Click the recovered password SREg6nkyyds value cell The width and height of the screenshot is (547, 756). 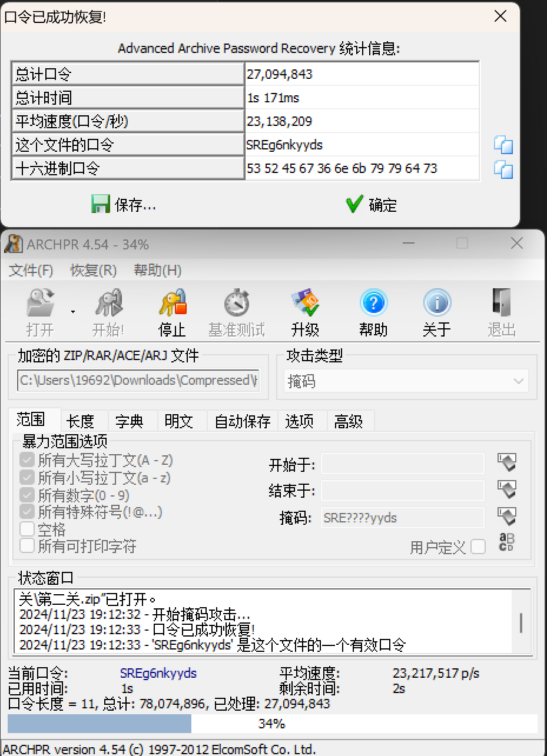point(362,145)
